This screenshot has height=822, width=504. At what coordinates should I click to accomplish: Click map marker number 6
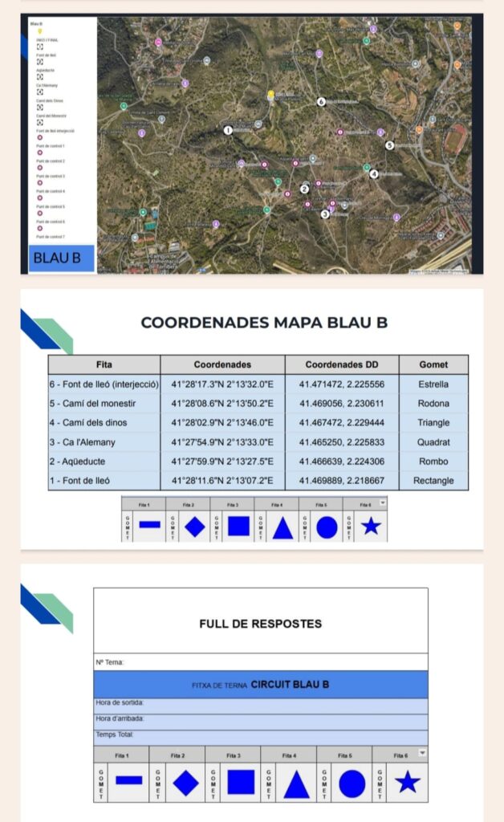tap(321, 102)
